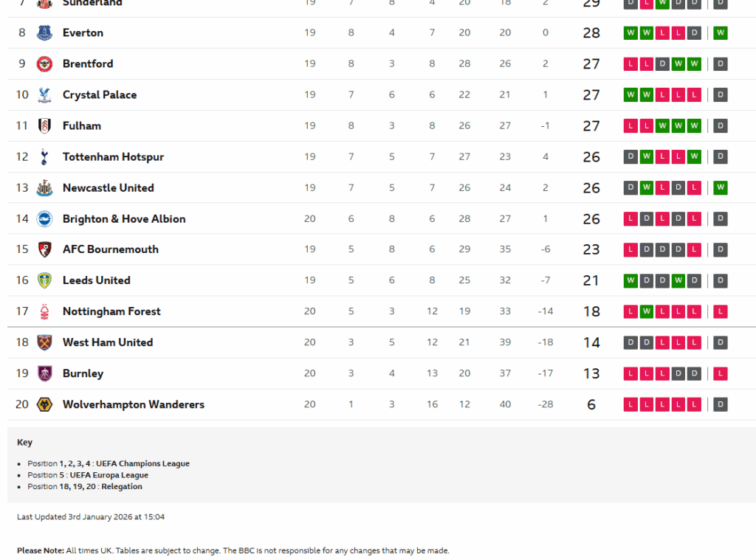Click Everton's latest green W result badge

pos(721,32)
